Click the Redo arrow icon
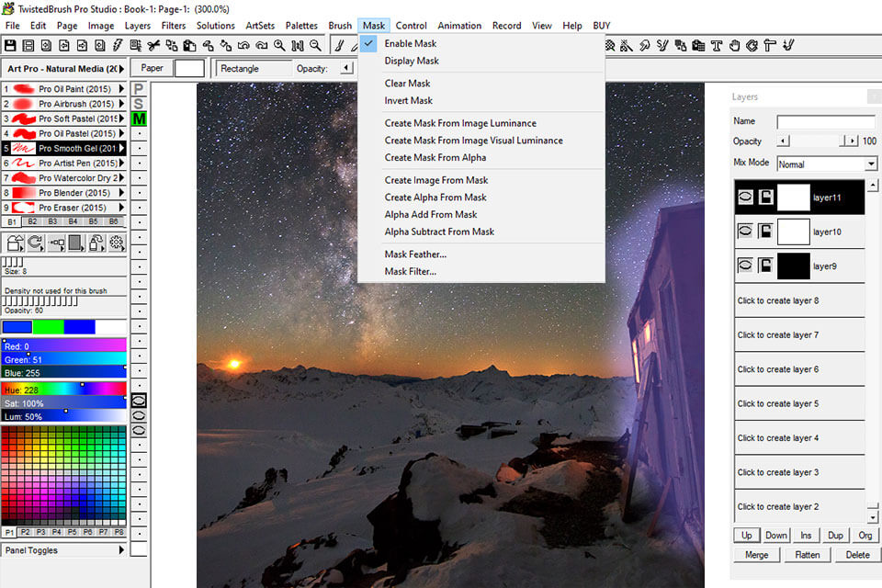The image size is (882, 588). tap(262, 46)
